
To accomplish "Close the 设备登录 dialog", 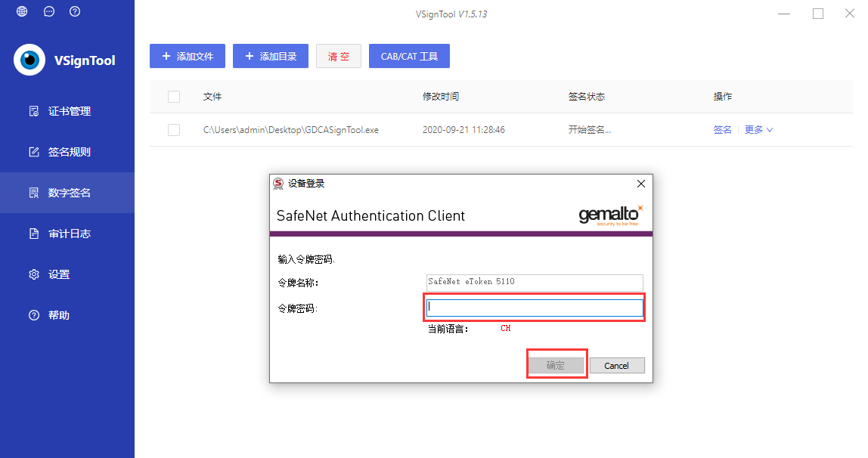I will point(641,184).
